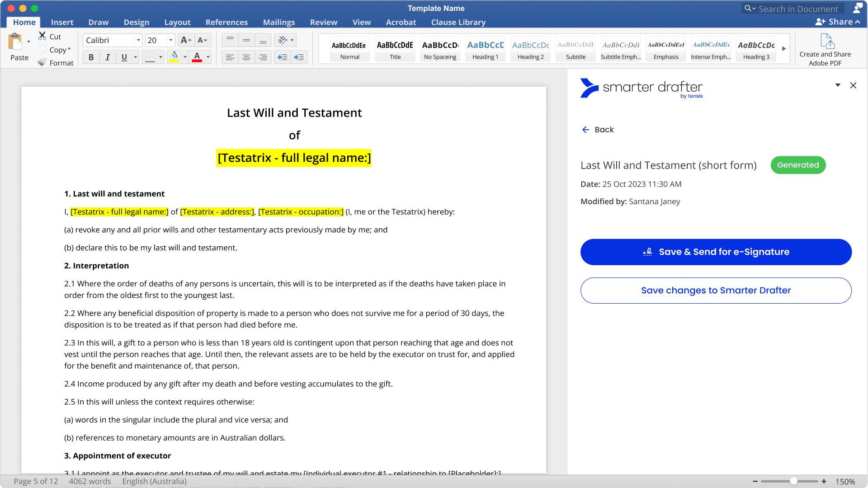Center align text
Screen dimensions: 868x488
click(x=246, y=57)
